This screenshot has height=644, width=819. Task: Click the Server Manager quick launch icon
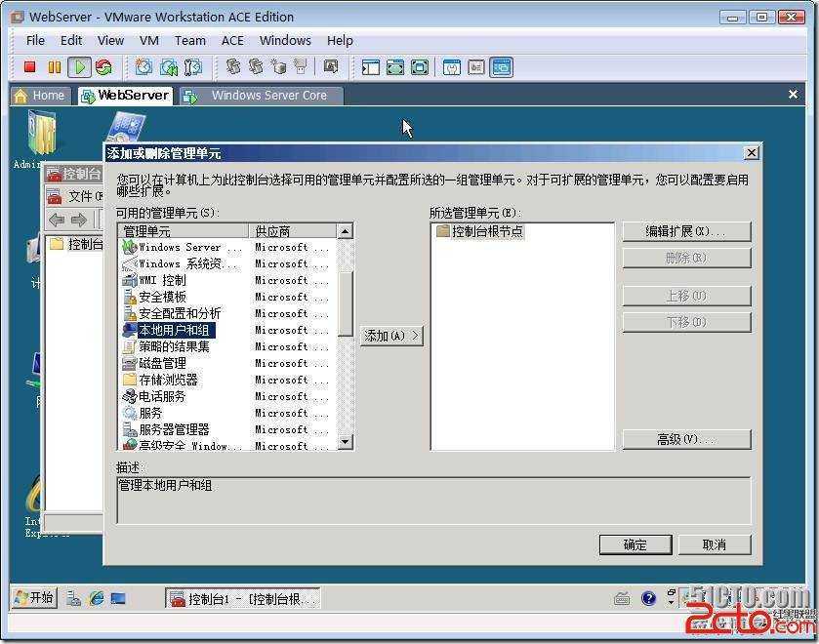pyautogui.click(x=73, y=598)
